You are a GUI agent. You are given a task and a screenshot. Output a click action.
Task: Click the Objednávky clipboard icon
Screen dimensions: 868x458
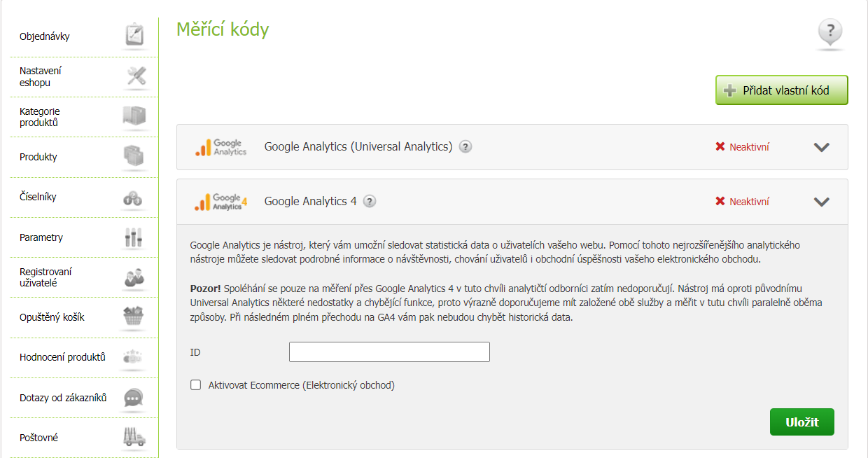tap(134, 35)
